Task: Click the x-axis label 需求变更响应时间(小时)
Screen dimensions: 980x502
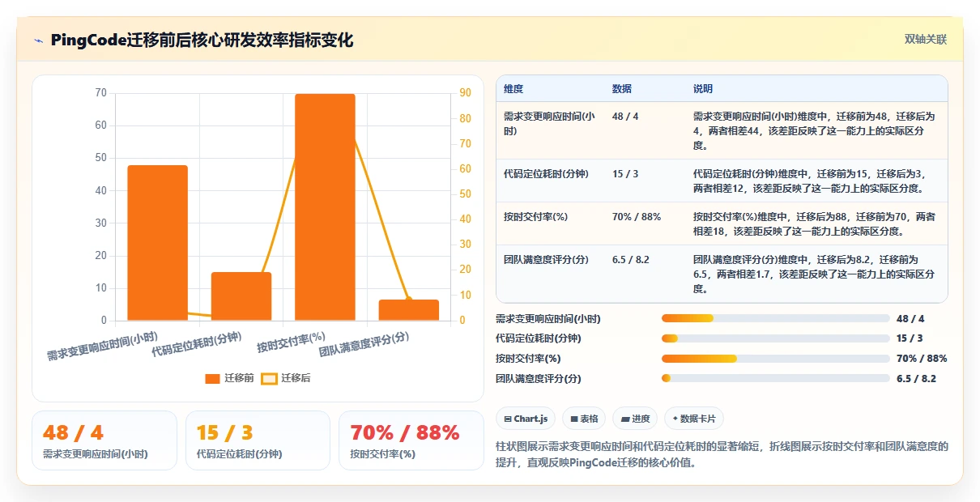Action: 103,346
